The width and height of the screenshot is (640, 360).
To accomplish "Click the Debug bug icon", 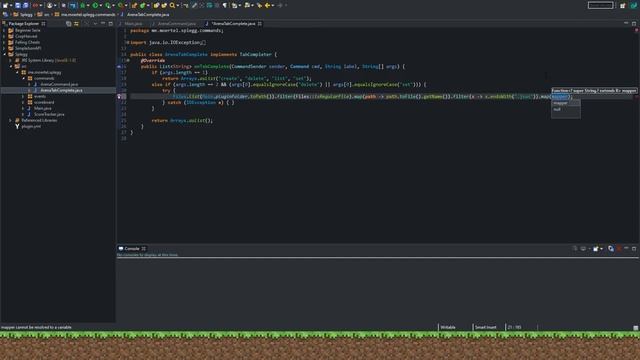I will click(82, 5).
